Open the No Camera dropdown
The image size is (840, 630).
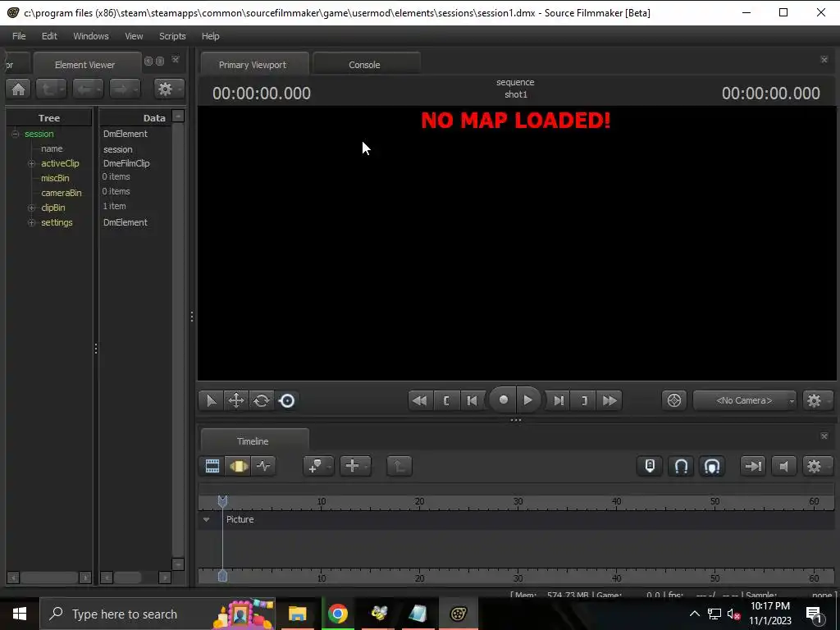tap(745, 400)
